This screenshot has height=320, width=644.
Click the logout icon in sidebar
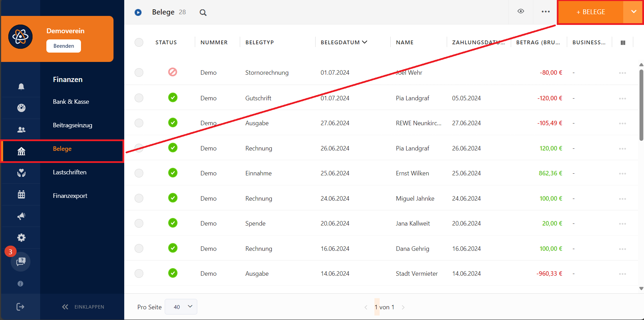[20, 307]
